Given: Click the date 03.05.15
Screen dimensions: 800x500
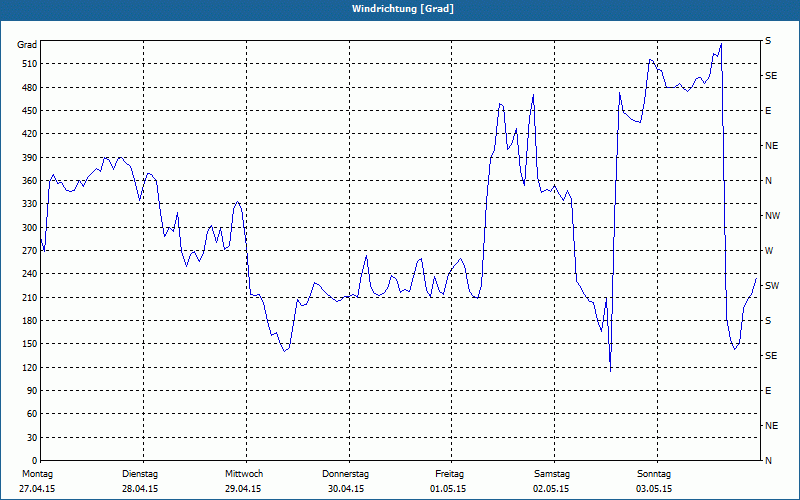Looking at the screenshot, I should click(x=654, y=489).
